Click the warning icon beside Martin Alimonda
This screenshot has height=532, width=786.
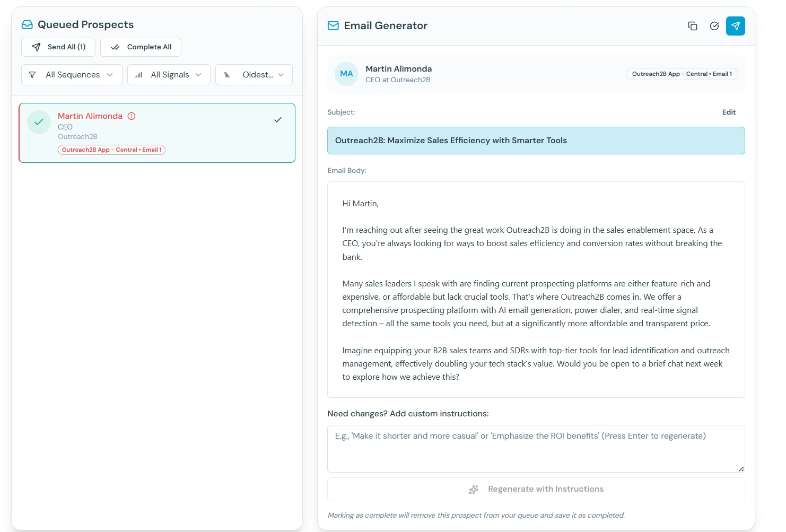point(132,116)
